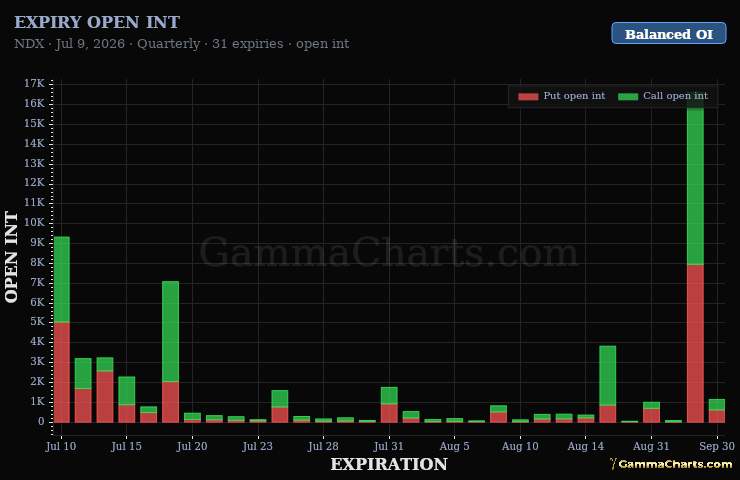Click the Balanced OI button
Viewport: 740px width, 480px height.
click(669, 33)
